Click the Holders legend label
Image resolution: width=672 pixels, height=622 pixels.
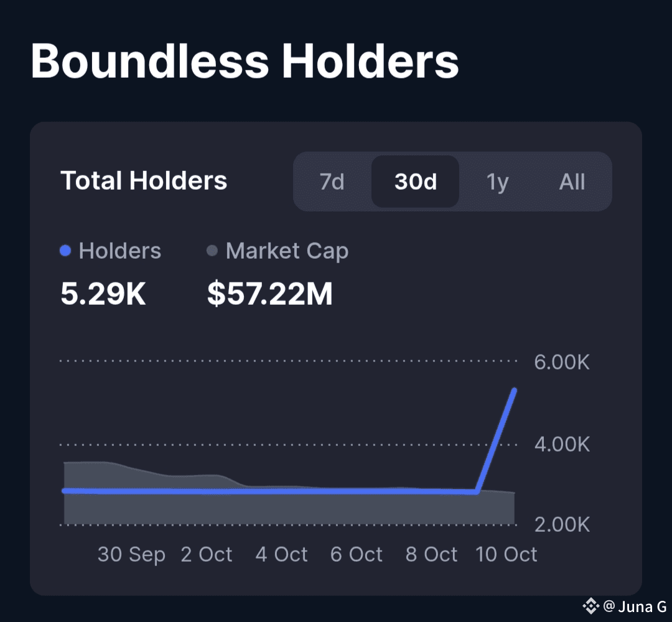point(119,251)
